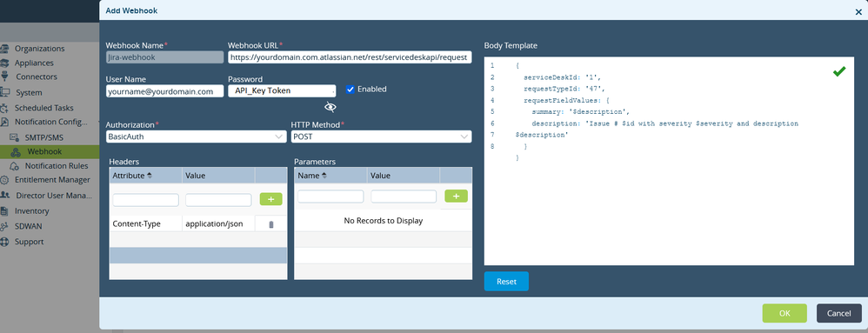Click the 'Content-Type' attribute cell

(x=145, y=224)
